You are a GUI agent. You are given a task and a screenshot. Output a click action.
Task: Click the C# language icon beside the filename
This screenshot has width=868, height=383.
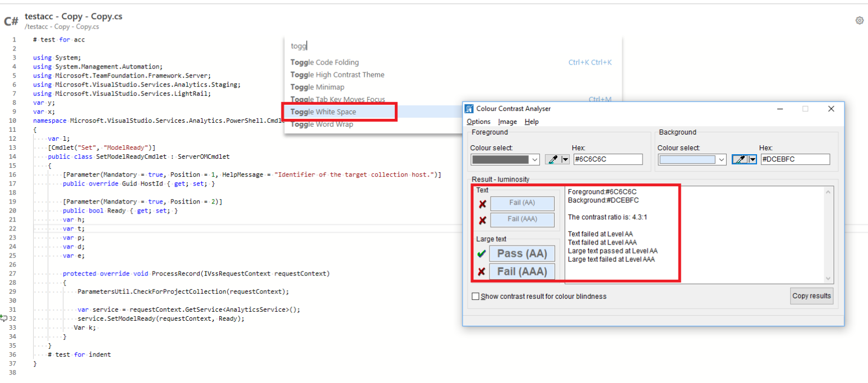11,20
